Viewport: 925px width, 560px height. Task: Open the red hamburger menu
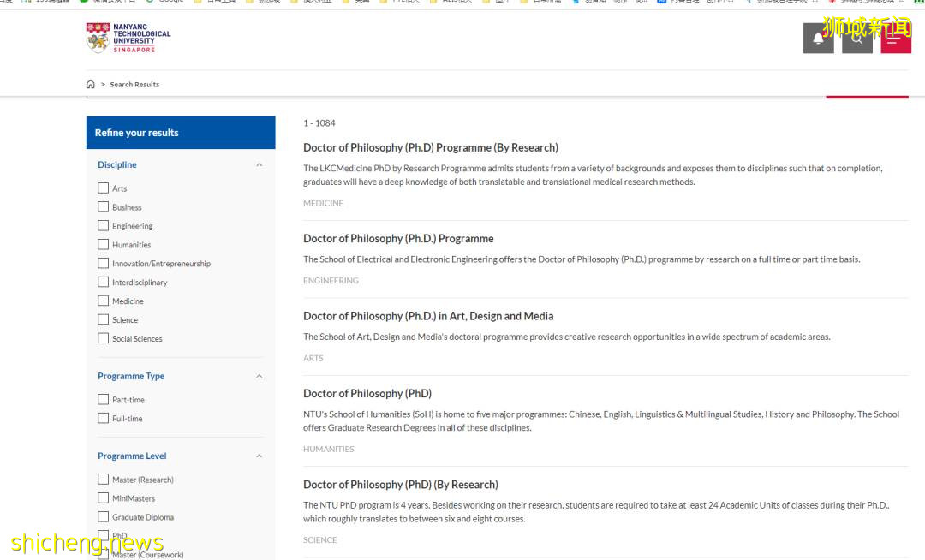pyautogui.click(x=895, y=39)
